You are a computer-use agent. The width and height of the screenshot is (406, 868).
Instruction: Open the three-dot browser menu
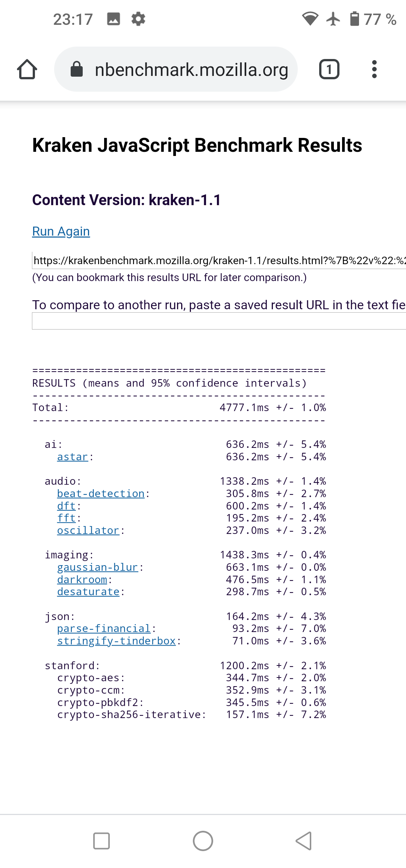374,70
